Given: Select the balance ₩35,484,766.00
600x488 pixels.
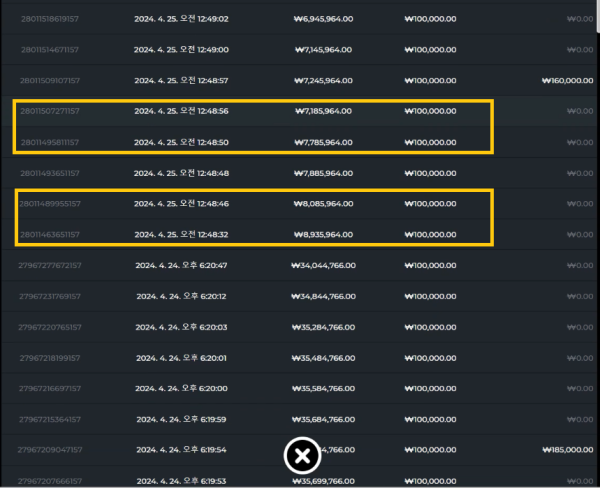Looking at the screenshot, I should (x=323, y=358).
